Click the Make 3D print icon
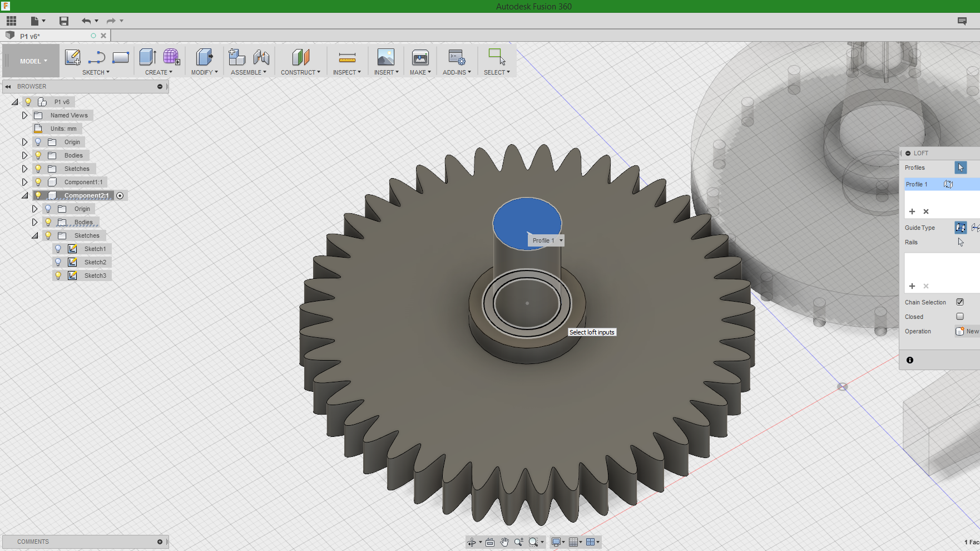Viewport: 980px width, 551px height. click(420, 57)
